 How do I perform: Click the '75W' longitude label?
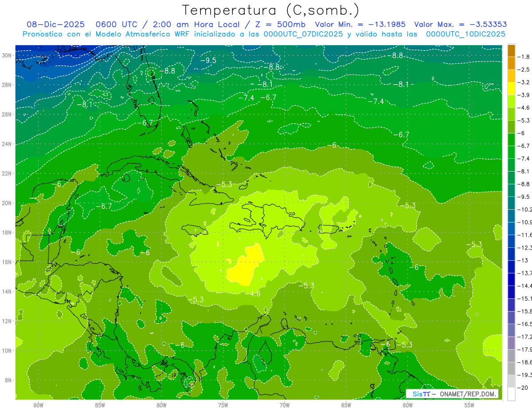[x=223, y=405]
